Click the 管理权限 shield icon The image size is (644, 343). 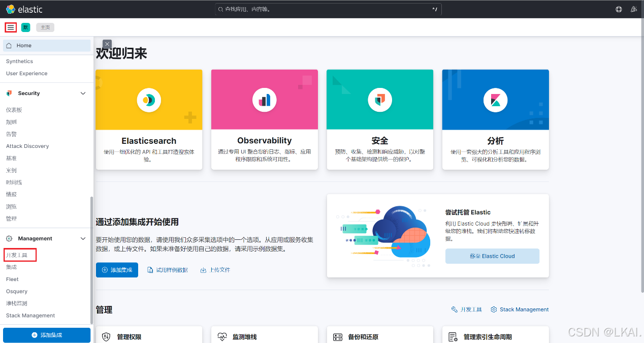click(x=106, y=337)
